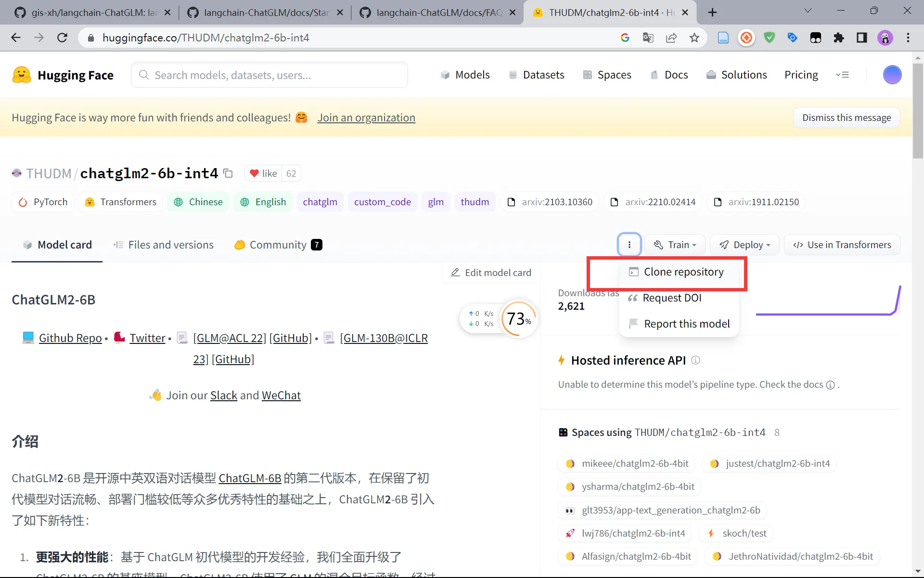The height and width of the screenshot is (578, 924).
Task: Click the Hosted inference API info icon
Action: [x=695, y=360]
